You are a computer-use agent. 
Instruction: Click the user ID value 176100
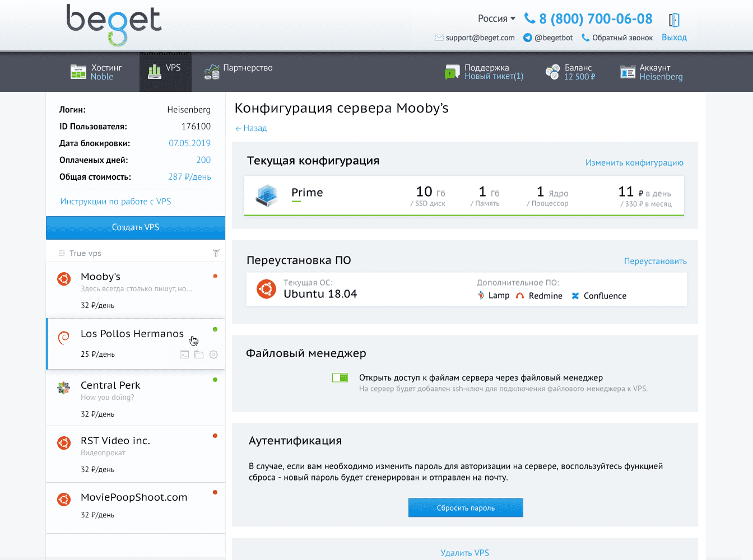pos(196,127)
